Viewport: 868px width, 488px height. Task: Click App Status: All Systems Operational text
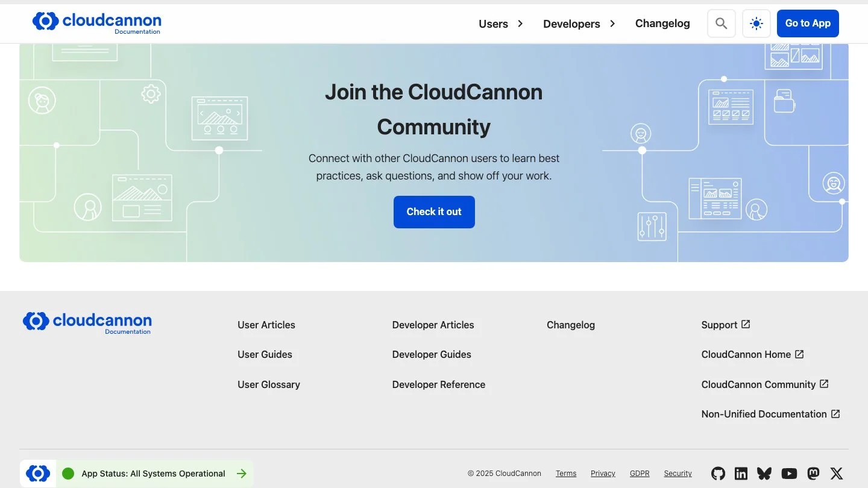click(x=153, y=474)
